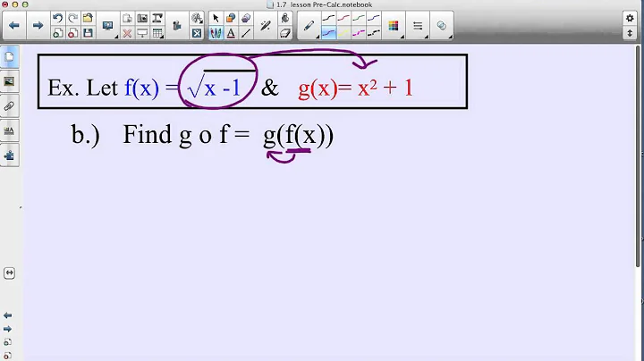Screen dimensions: 644x361
Task: Show the screen shade
Action: tap(142, 33)
